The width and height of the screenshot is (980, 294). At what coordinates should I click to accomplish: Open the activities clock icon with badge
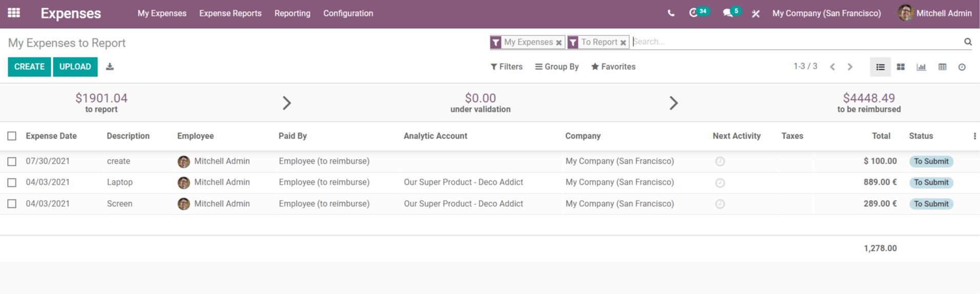(694, 13)
